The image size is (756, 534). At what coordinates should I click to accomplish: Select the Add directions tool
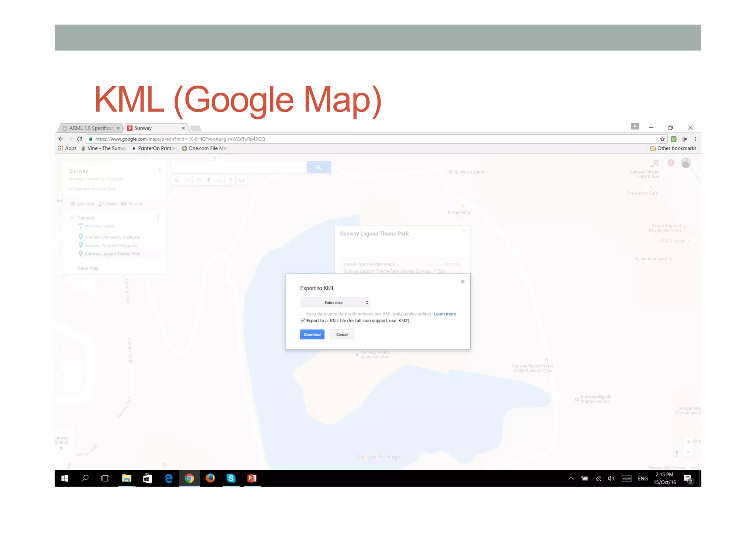pyautogui.click(x=230, y=180)
